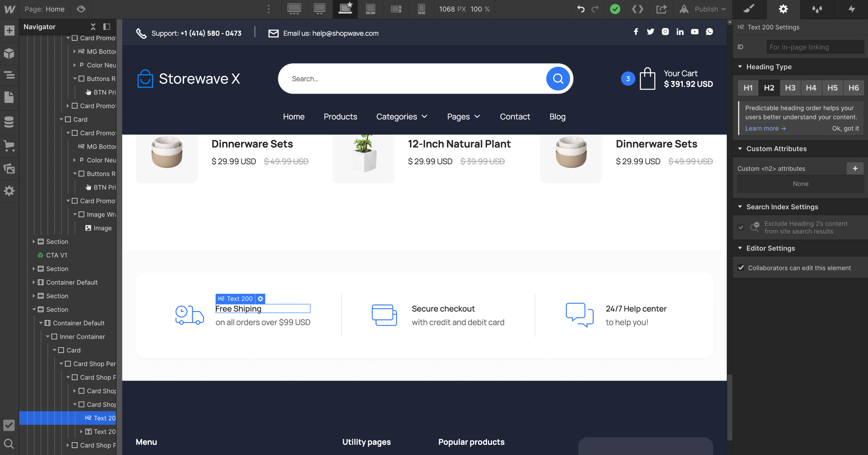Open the Add Elements panel
Image resolution: width=868 pixels, height=455 pixels.
[9, 31]
